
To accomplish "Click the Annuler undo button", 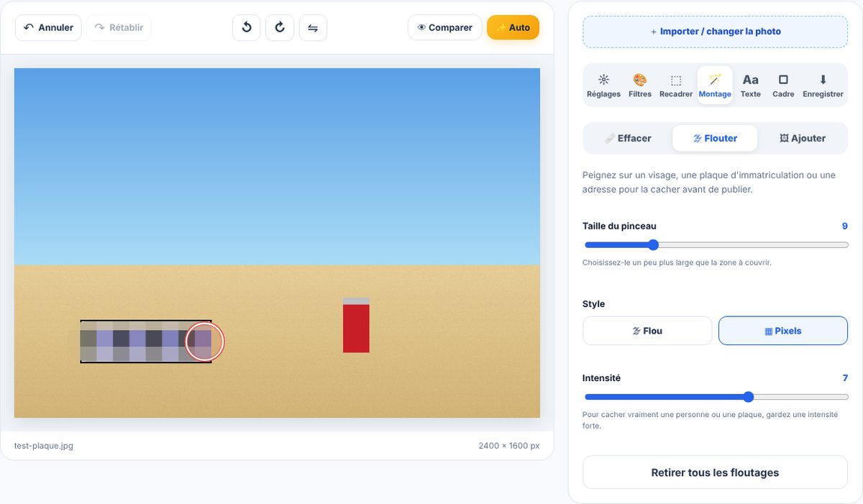I will click(48, 27).
